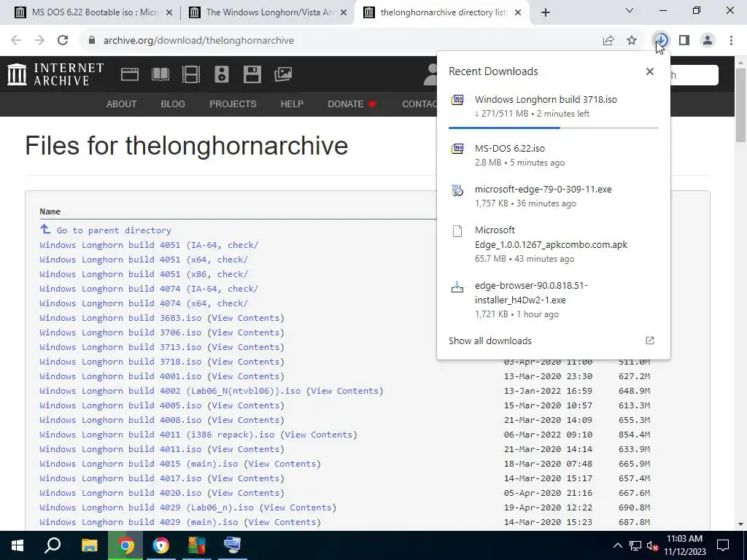Open the Web (Wayback) media icon

click(130, 74)
